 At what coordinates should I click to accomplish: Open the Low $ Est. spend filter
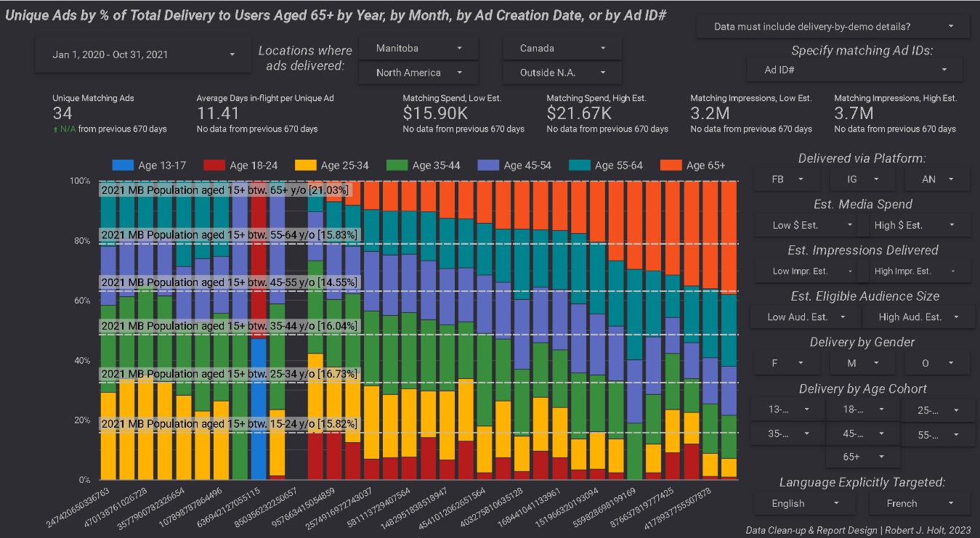[806, 225]
